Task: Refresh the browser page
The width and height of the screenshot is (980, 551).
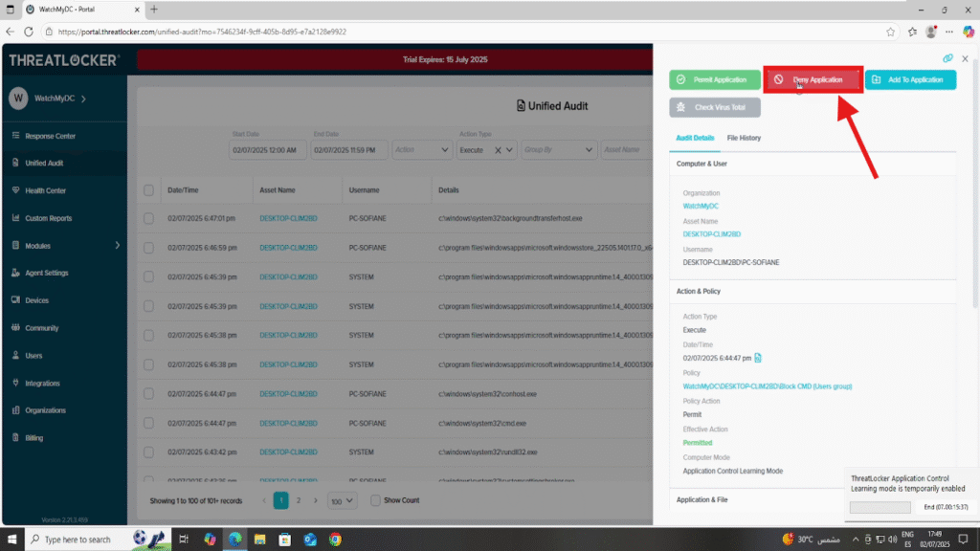Action: 29,32
